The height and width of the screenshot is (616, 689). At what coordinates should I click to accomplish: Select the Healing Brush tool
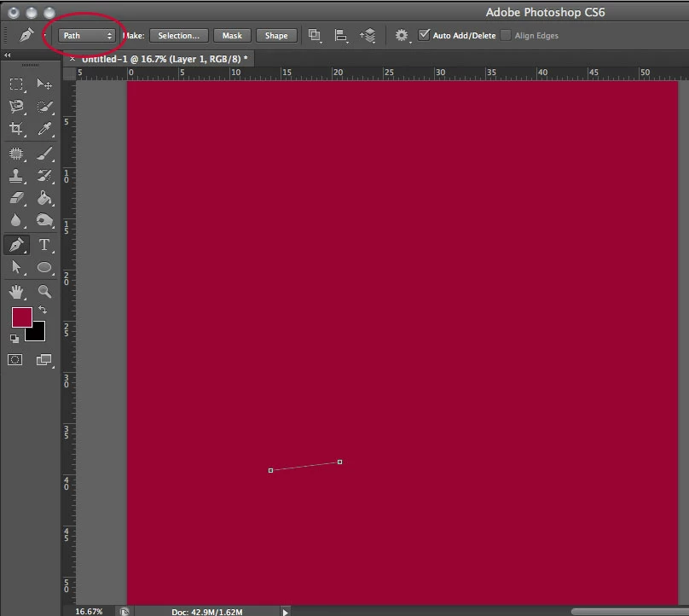[16, 154]
